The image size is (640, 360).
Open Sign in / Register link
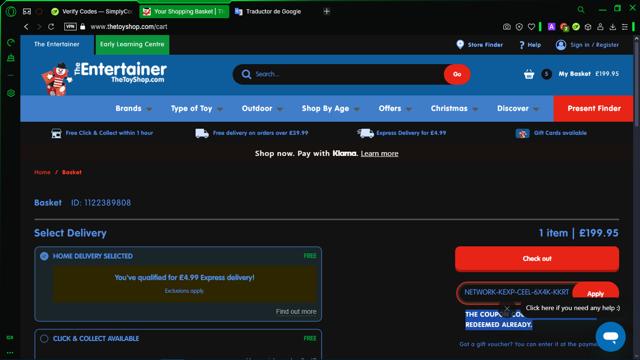pyautogui.click(x=594, y=45)
